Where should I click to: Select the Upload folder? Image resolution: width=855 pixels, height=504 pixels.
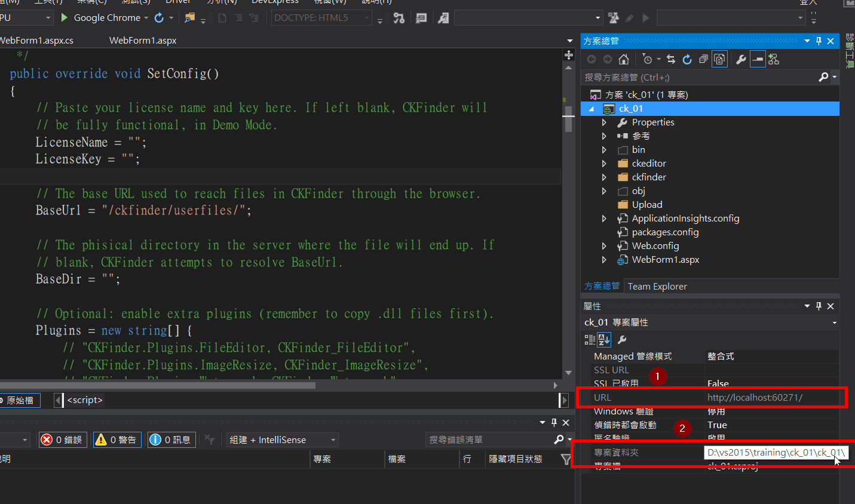click(x=646, y=205)
